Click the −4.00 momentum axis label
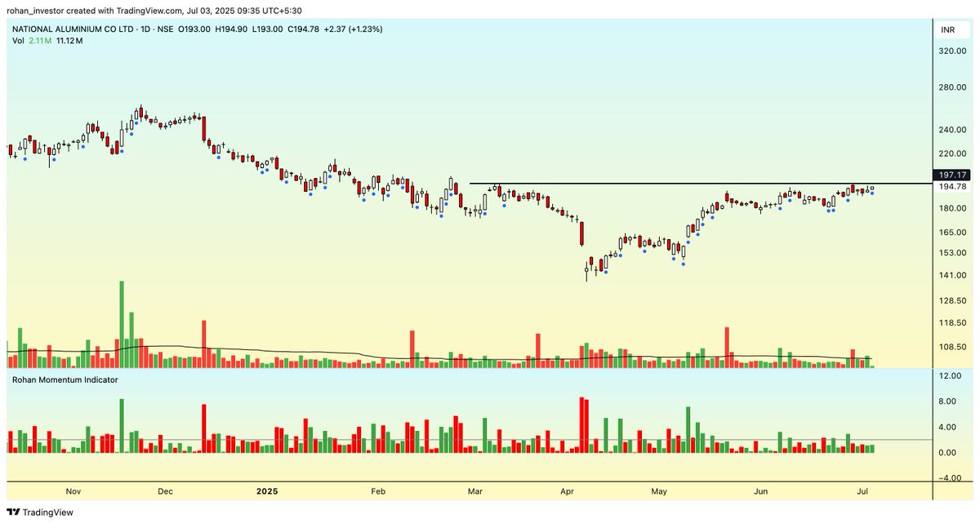Image resolution: width=980 pixels, height=524 pixels. [951, 479]
